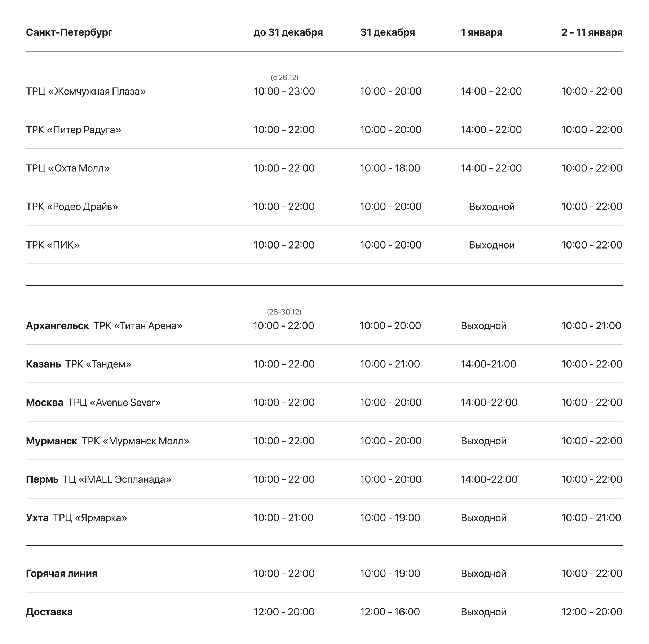Click the ТРК «Родео Драйв» row label
The image size is (649, 644).
[72, 207]
